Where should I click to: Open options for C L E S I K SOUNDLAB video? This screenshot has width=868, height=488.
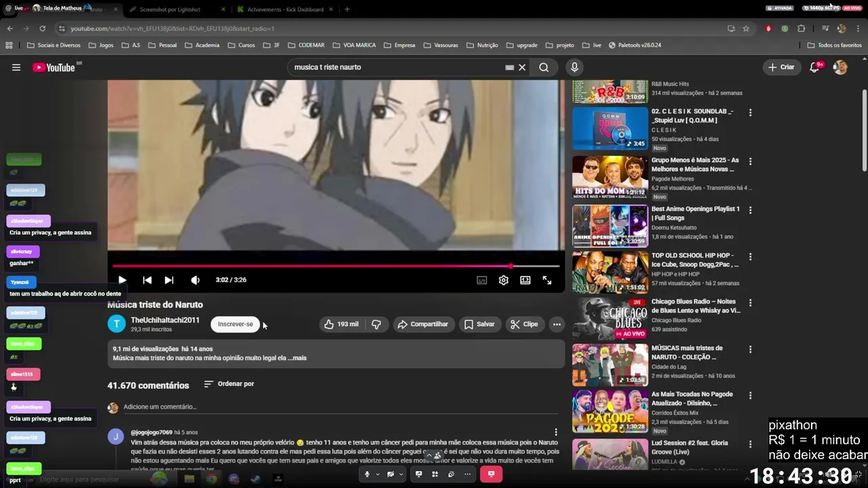click(750, 112)
